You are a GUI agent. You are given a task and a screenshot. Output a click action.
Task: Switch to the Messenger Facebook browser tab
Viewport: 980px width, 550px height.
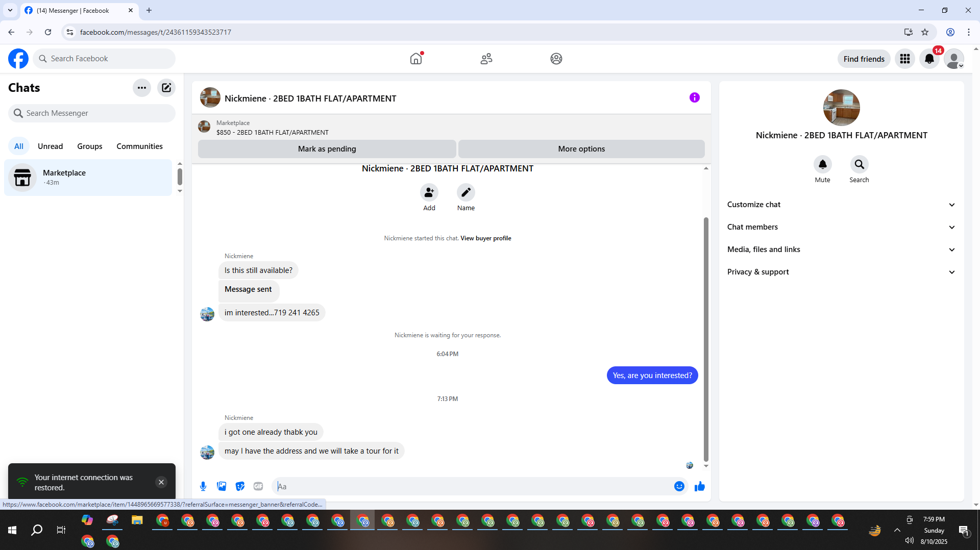click(79, 10)
